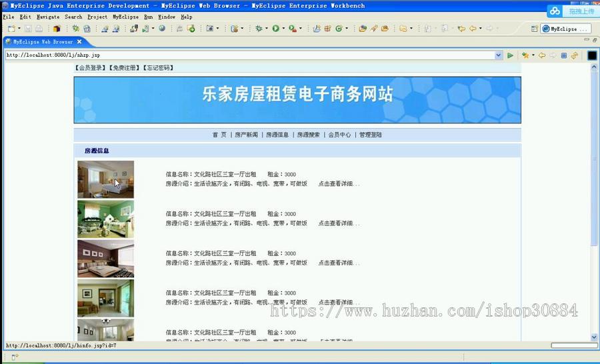Open the Window menu
The height and width of the screenshot is (364, 600).
pos(167,17)
